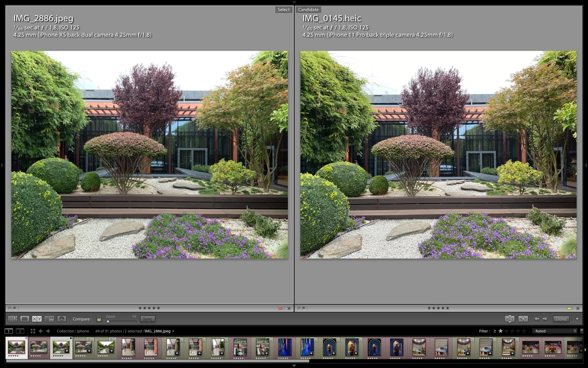Open the Rated filter preset dropdown
This screenshot has height=368, width=588.
tap(556, 331)
